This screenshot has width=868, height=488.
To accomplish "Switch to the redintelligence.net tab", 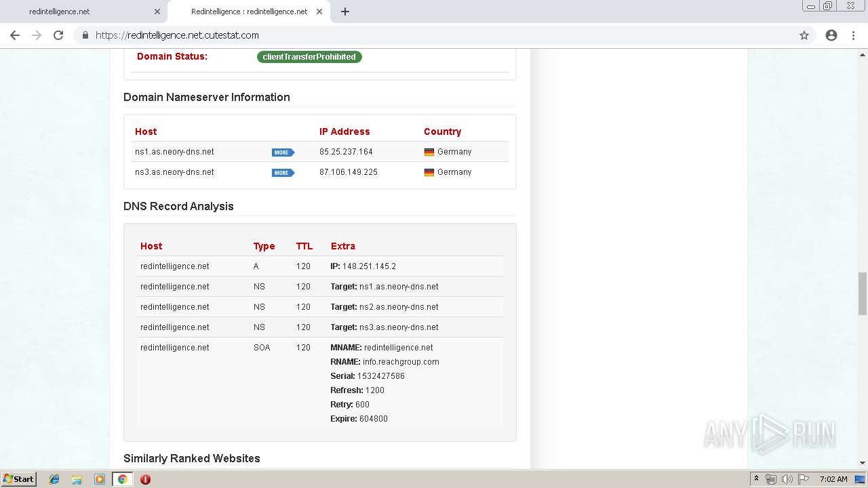I will 83,12.
